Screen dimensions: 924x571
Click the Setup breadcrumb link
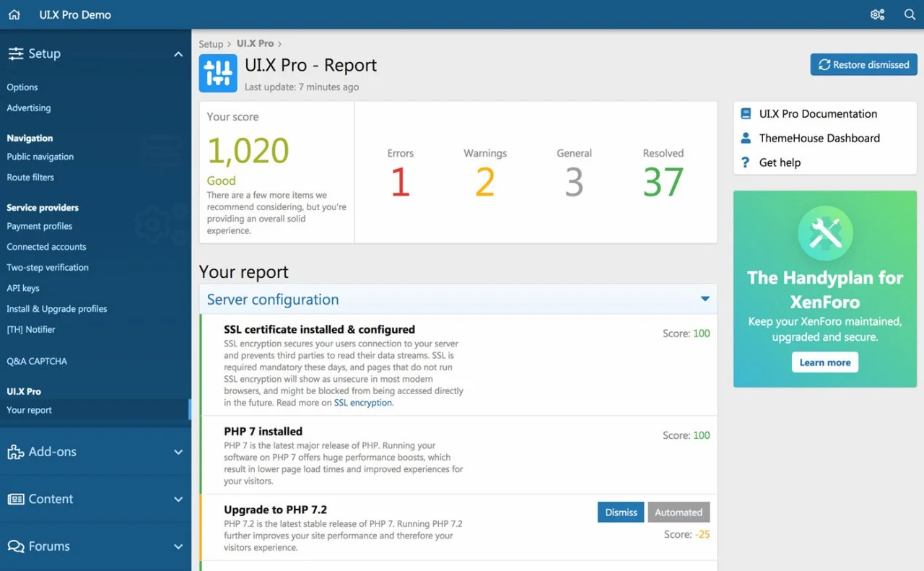(211, 44)
